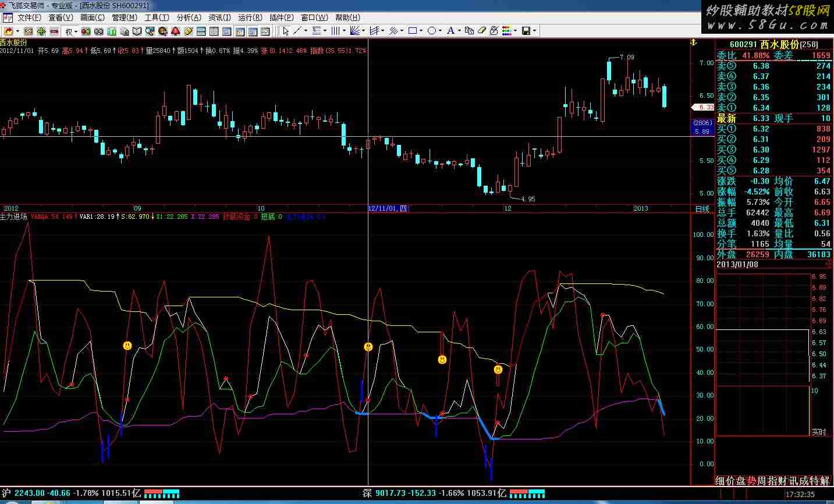
Task: Select the horizontal parallel lines tool
Action: tap(317, 31)
